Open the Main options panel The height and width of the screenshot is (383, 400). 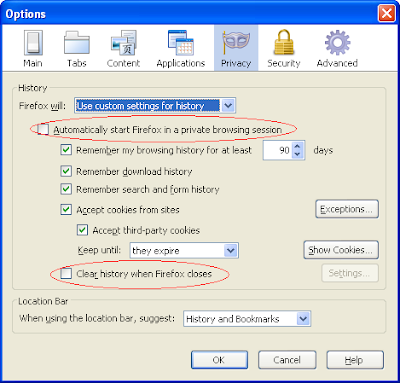click(33, 49)
